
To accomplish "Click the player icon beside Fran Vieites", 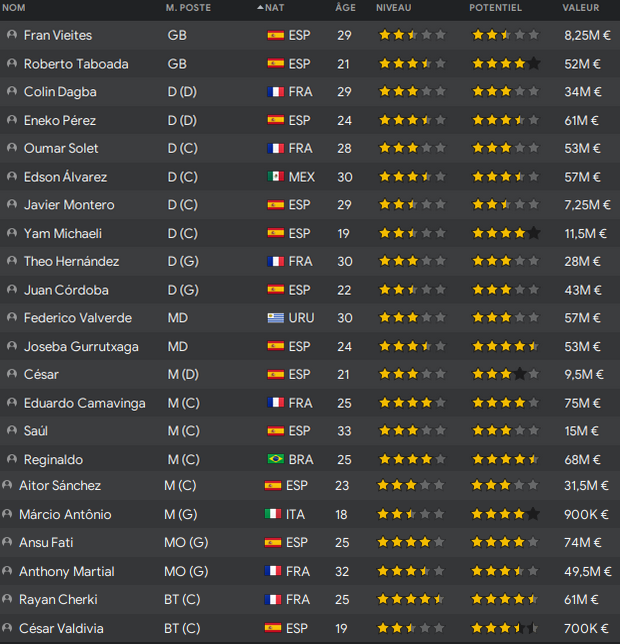I will [x=12, y=35].
